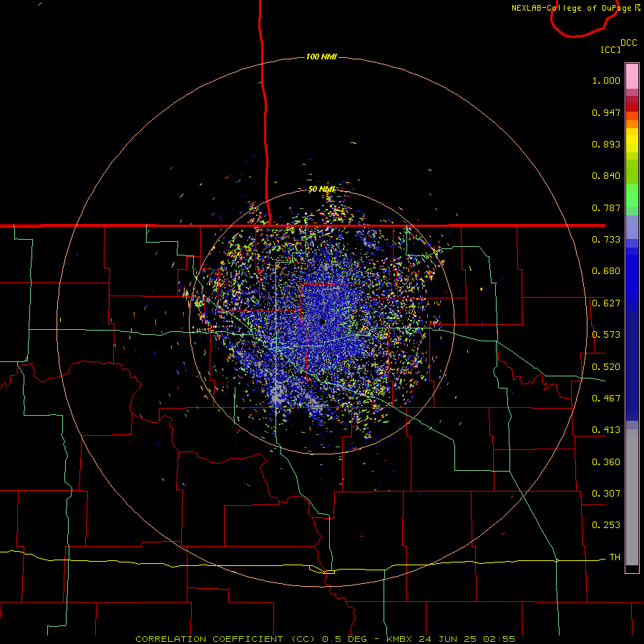Image resolution: width=644 pixels, height=644 pixels.
Task: Click the large gray color bar segment
Action: (x=632, y=497)
